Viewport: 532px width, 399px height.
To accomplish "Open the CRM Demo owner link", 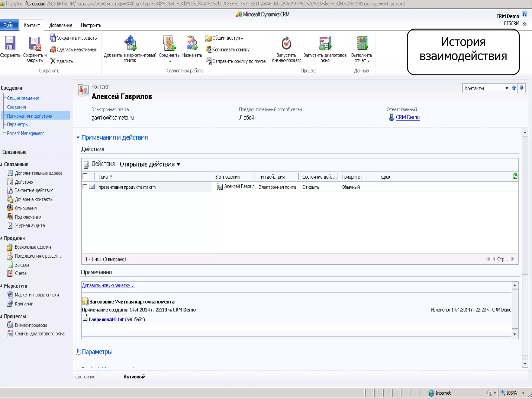I will [x=407, y=117].
